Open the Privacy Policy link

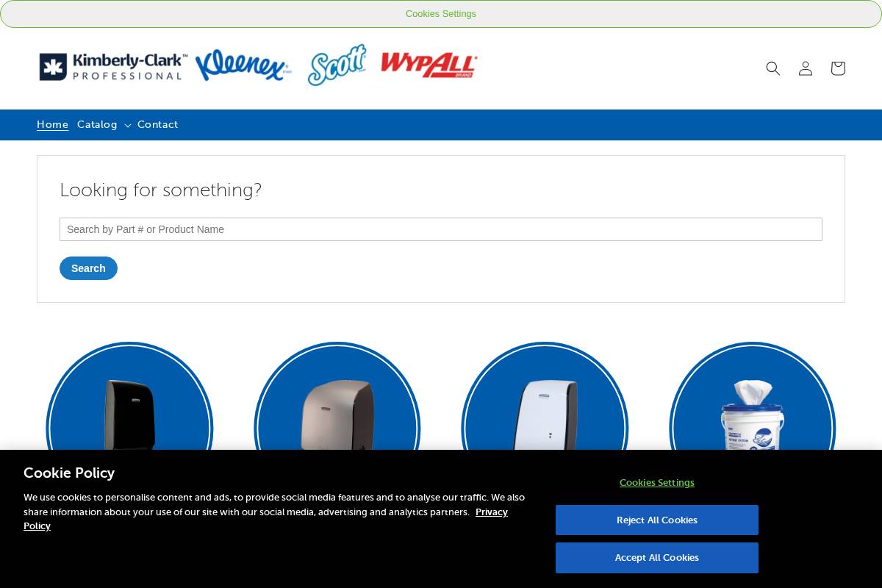[266, 519]
